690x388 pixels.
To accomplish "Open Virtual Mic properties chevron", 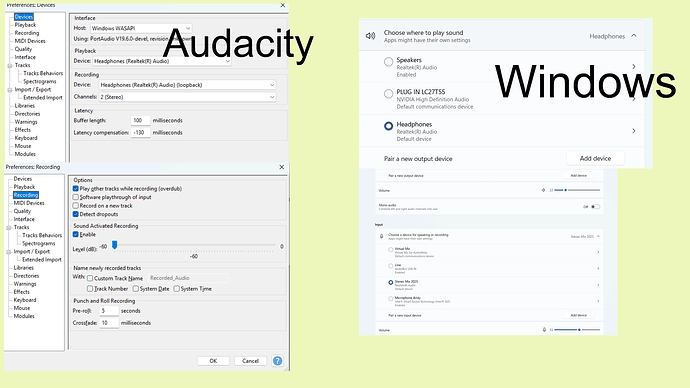I will point(598,252).
